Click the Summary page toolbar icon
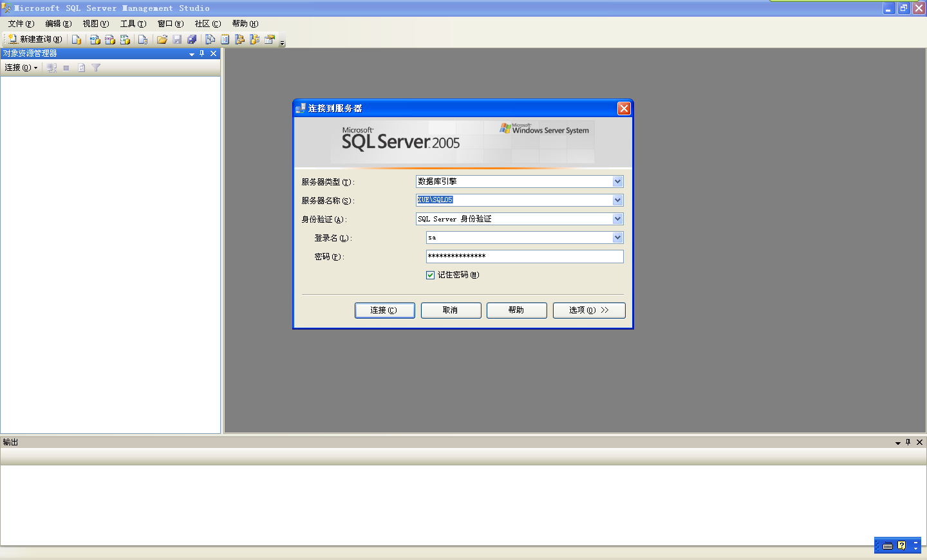The image size is (927, 560). (225, 39)
